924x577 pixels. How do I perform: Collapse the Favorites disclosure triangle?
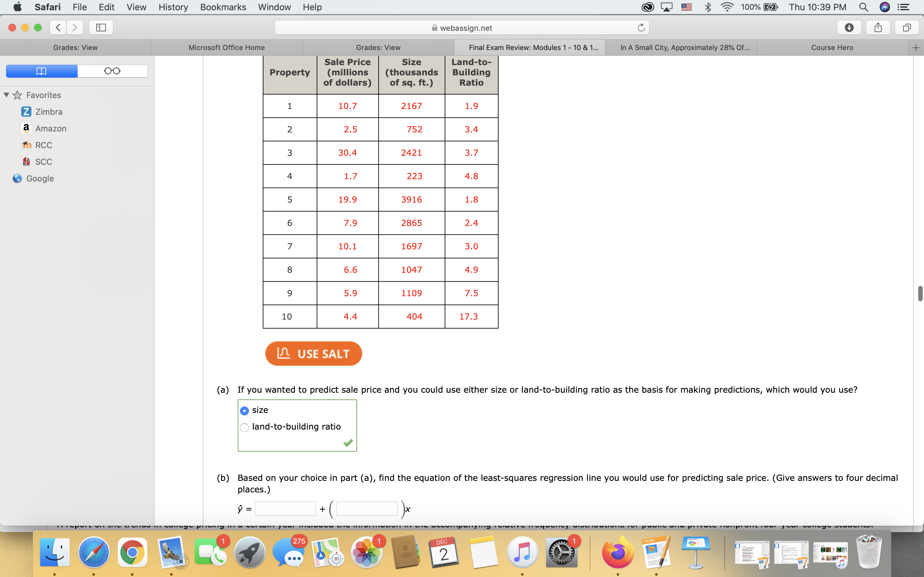pyautogui.click(x=6, y=95)
